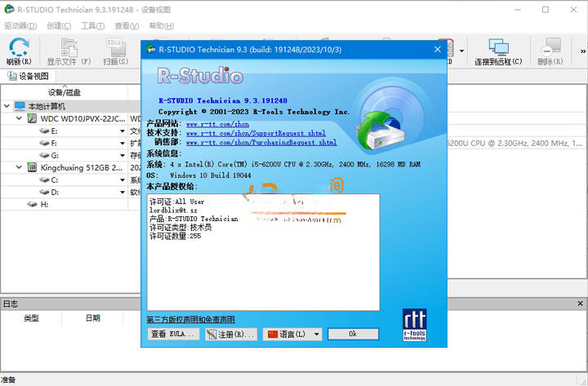Click the 'Windows 10 Build 19044' OS text
Image resolution: width=588 pixels, height=386 pixels.
tap(211, 175)
